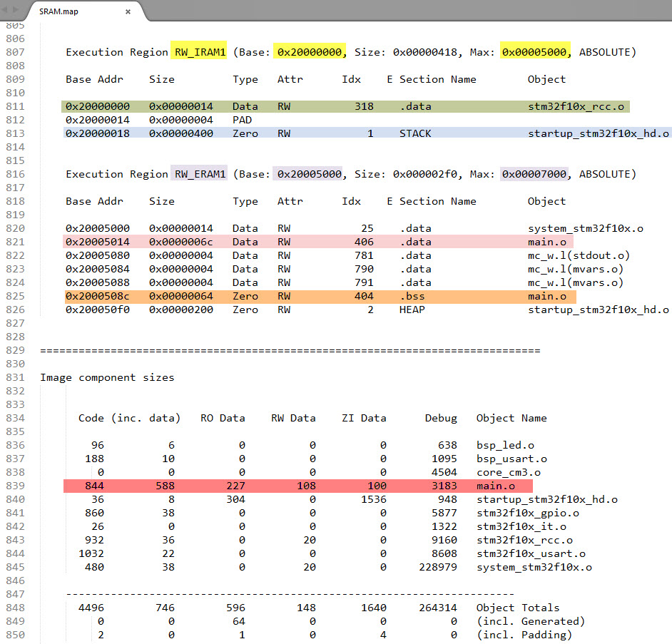Close the SRAM.map tab
Screen dimensions: 672x644
pyautogui.click(x=128, y=12)
